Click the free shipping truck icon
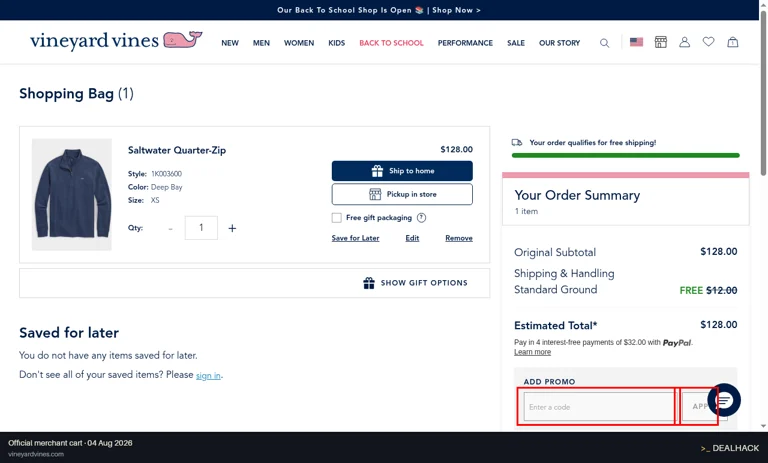 [x=517, y=143]
